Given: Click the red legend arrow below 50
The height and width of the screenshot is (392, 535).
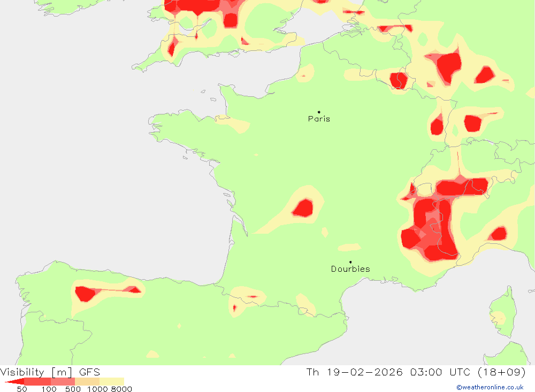Looking at the screenshot, I should coord(14,381).
